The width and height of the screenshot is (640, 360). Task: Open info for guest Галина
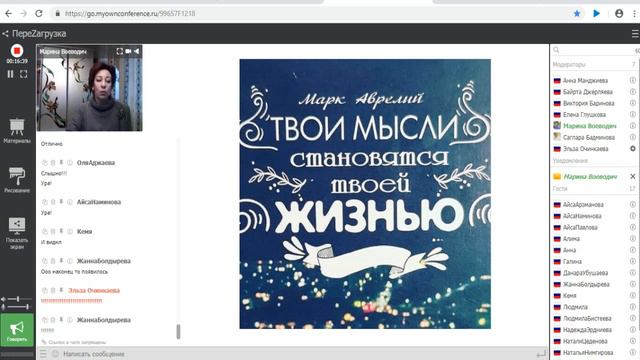[633, 261]
